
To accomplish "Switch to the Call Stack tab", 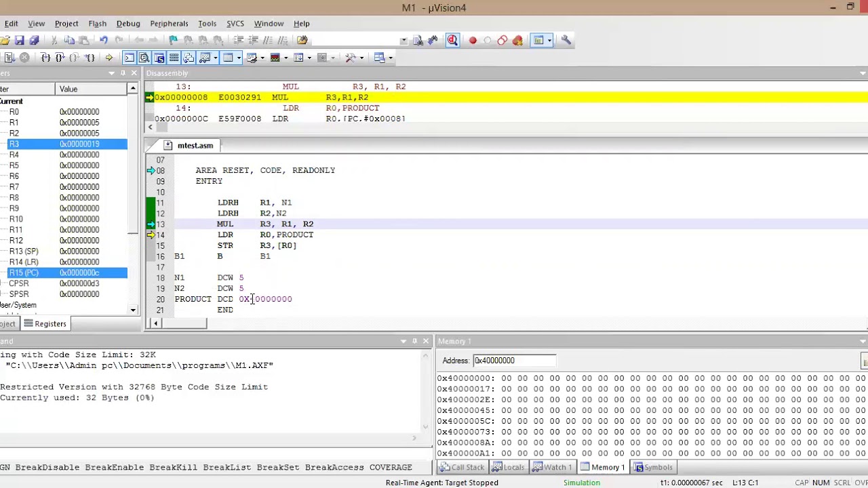I will pyautogui.click(x=462, y=467).
